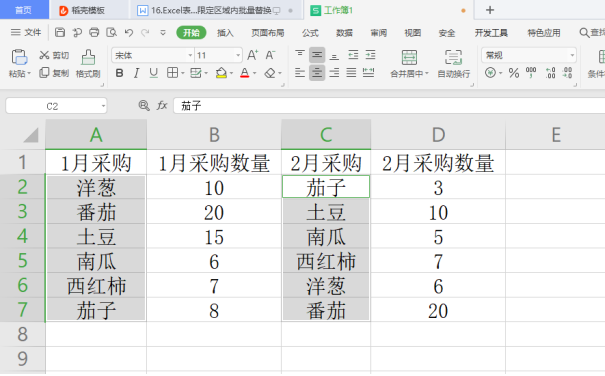
Task: Click the percent style icon
Action: tap(514, 73)
